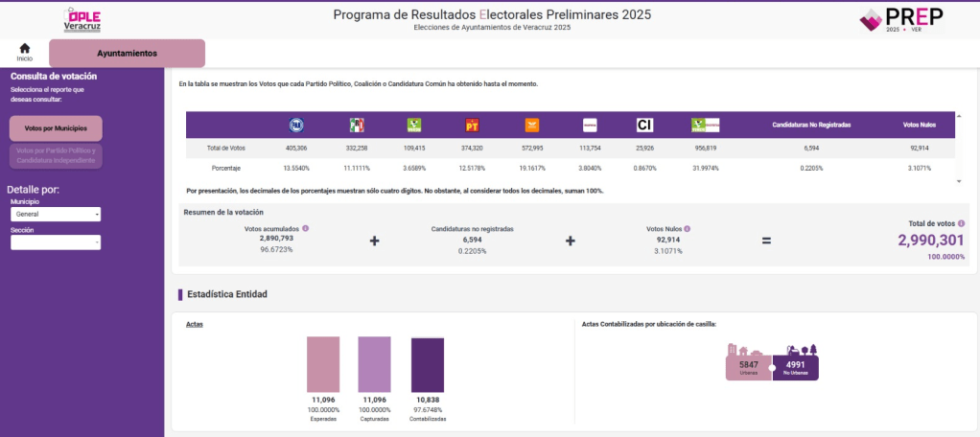
Task: Click the Contabilizadas actas bar
Action: (x=427, y=364)
